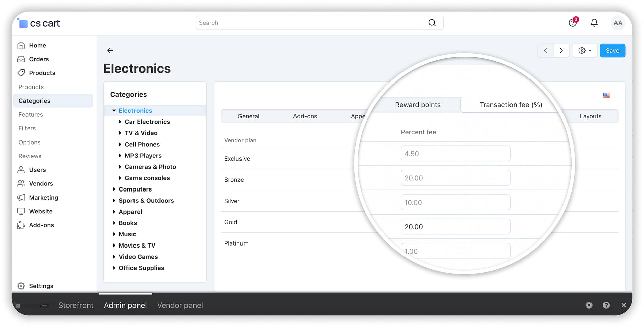
Task: Click the US flag language icon
Action: 606,95
